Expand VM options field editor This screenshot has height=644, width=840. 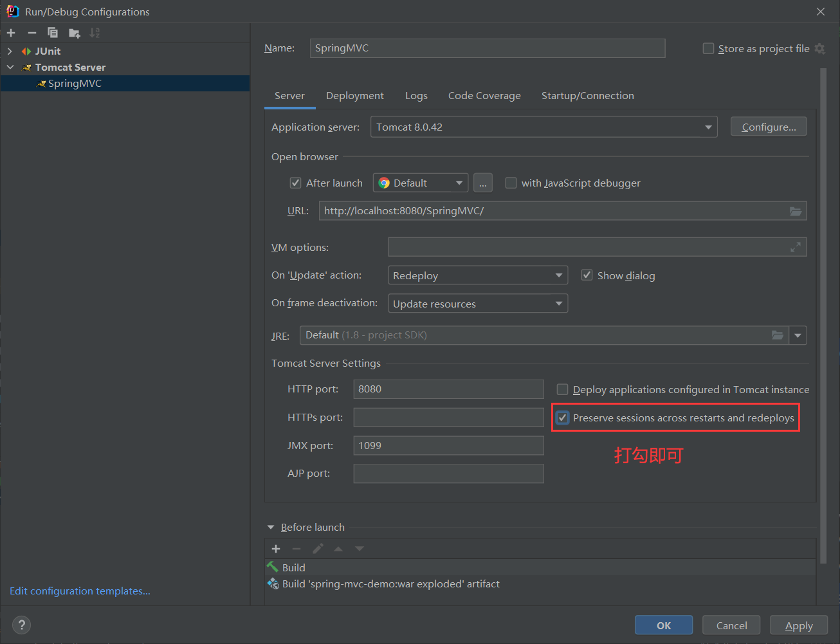796,247
